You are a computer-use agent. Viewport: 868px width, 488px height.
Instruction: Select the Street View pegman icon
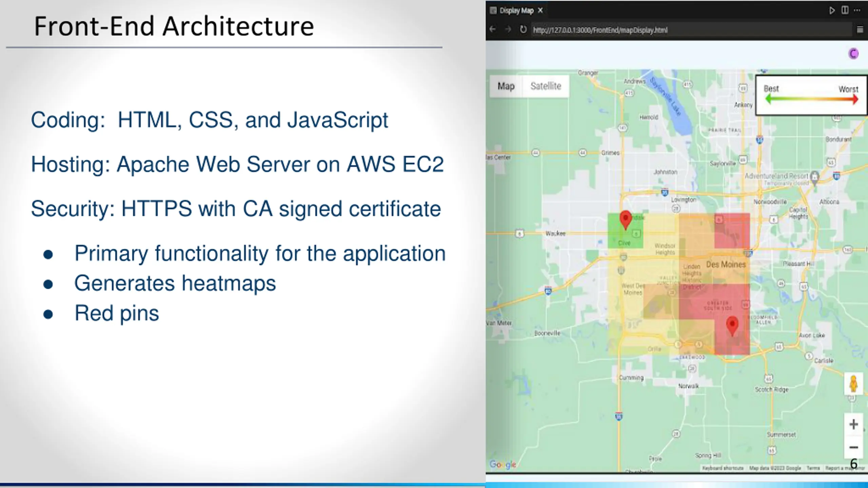(853, 384)
